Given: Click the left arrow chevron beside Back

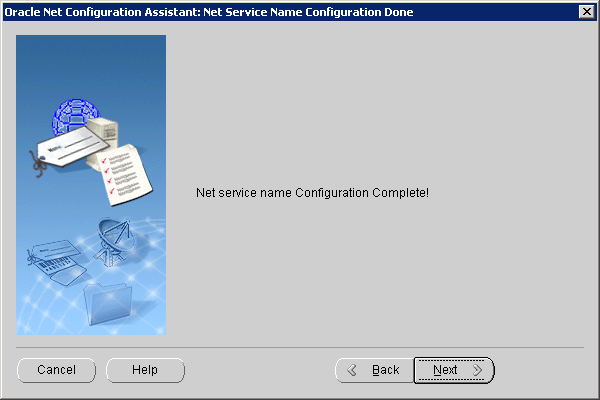Looking at the screenshot, I should pos(352,370).
